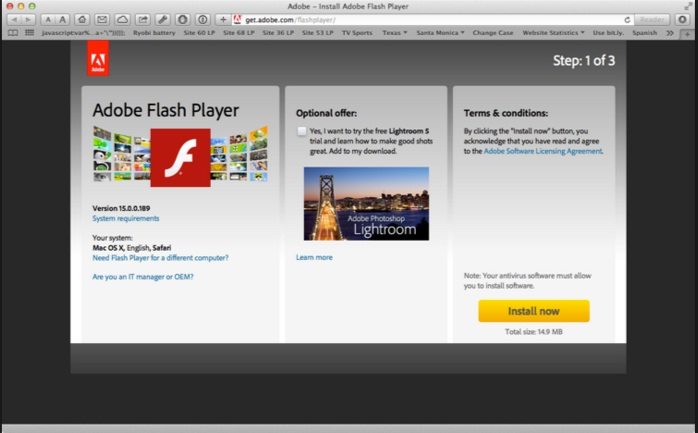Open the Site 68 LP bookmark
698x433 pixels.
[239, 33]
